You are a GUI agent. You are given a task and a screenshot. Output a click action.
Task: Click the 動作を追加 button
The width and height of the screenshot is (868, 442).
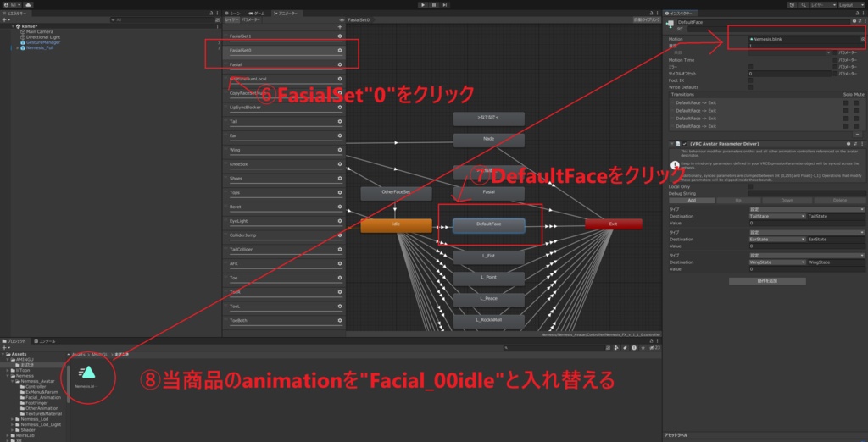767,281
